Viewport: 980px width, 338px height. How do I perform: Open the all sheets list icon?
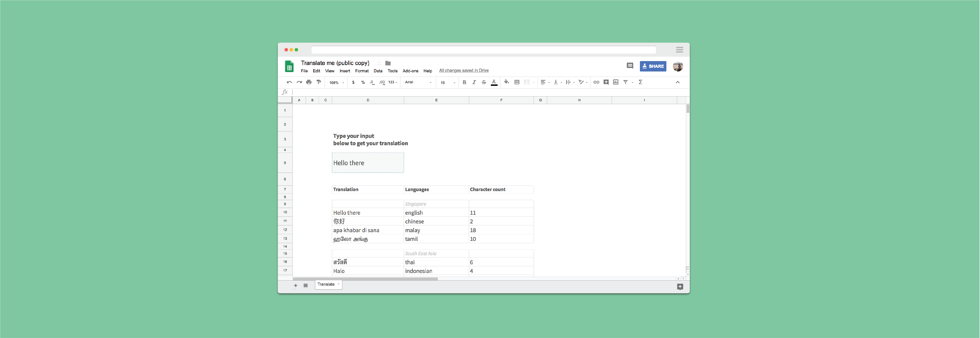click(305, 286)
